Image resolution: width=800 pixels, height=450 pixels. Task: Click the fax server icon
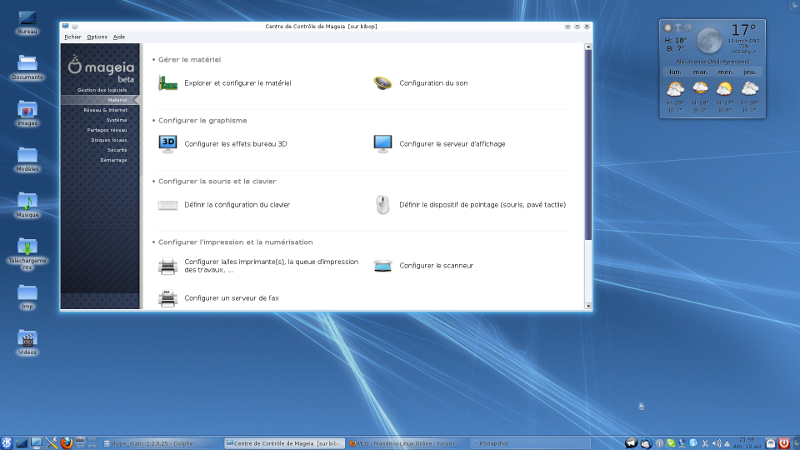click(x=167, y=298)
